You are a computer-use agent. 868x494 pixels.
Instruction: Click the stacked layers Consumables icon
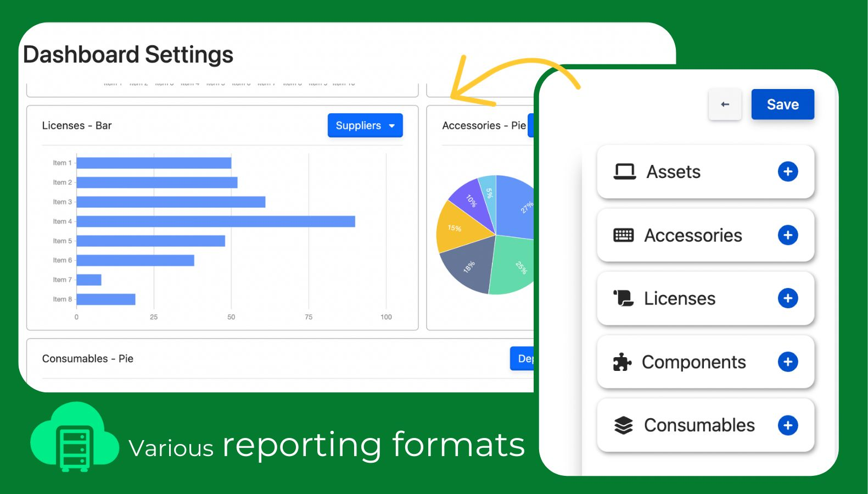pyautogui.click(x=623, y=425)
